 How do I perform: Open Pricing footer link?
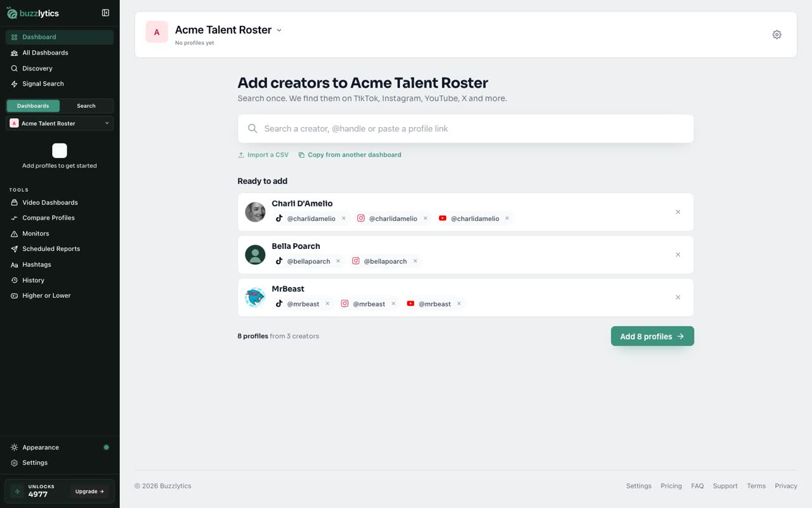click(671, 486)
